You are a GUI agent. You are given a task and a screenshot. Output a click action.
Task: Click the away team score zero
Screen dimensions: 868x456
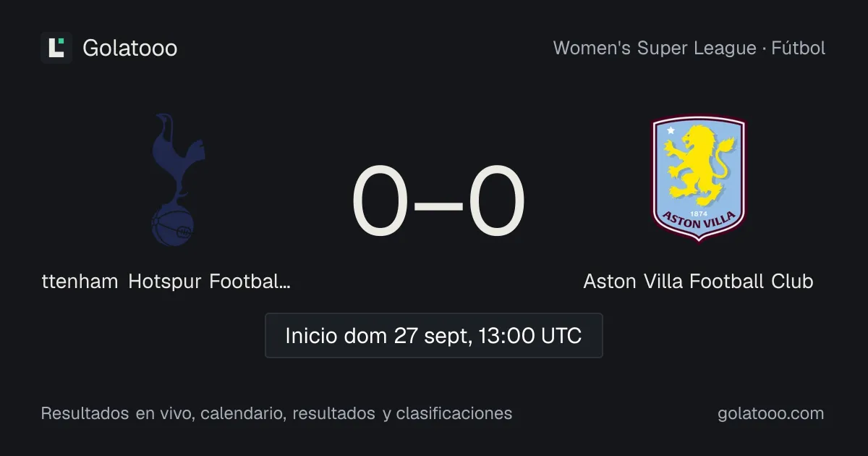(496, 202)
